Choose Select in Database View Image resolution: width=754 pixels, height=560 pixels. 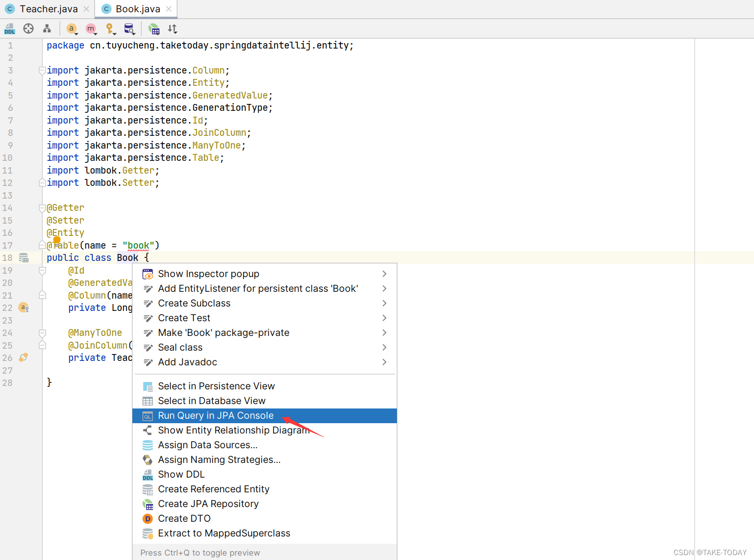pyautogui.click(x=264, y=401)
